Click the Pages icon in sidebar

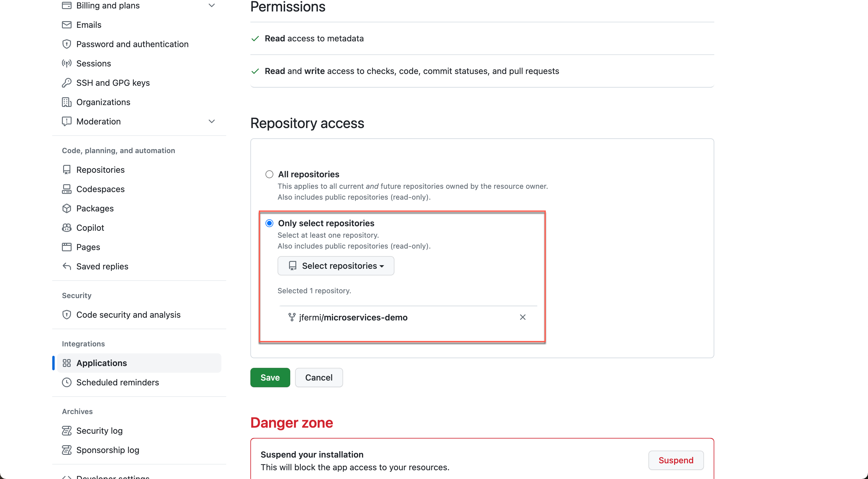click(67, 246)
